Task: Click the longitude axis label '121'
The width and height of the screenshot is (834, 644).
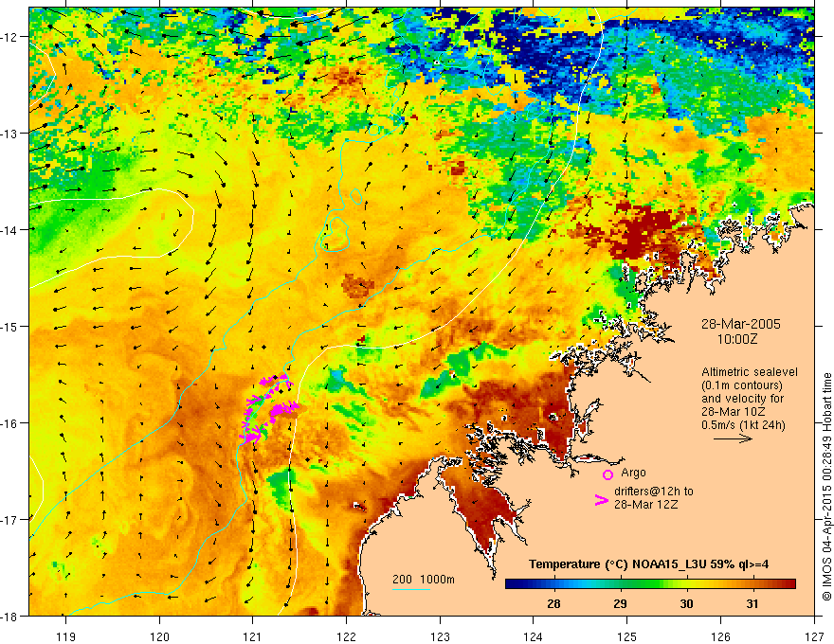Action: 253,636
